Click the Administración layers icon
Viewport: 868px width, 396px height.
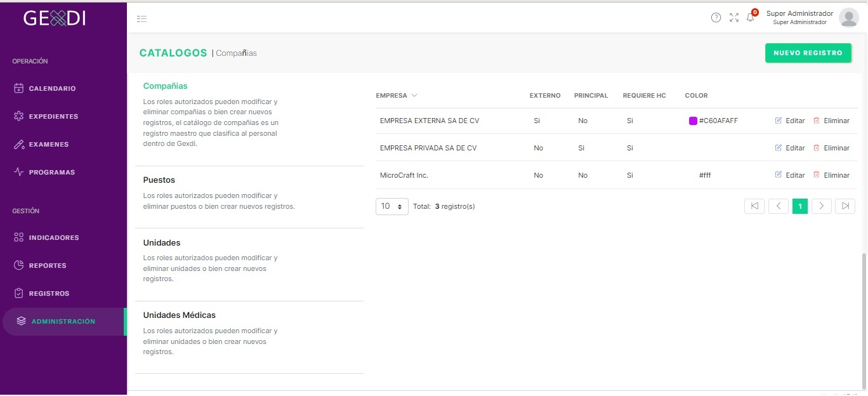click(22, 321)
